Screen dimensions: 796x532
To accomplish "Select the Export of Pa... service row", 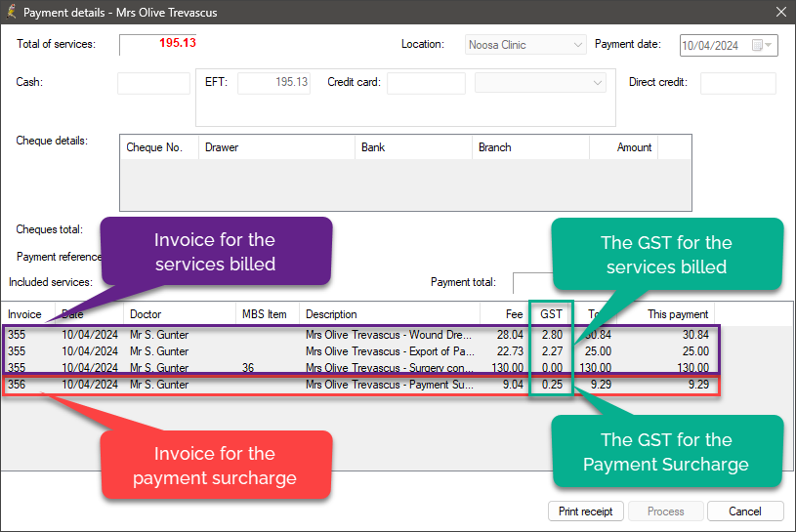I will pos(391,351).
